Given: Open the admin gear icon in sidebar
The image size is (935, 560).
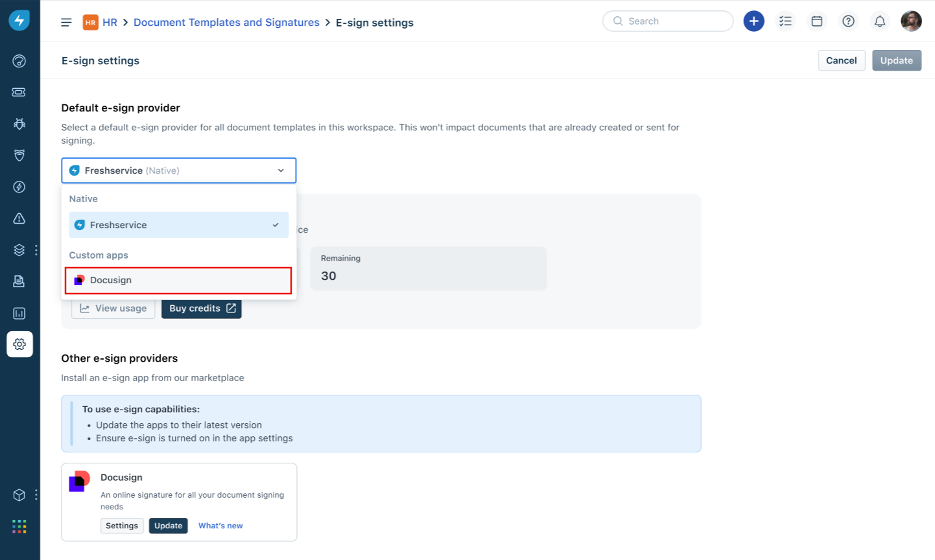Looking at the screenshot, I should click(19, 344).
